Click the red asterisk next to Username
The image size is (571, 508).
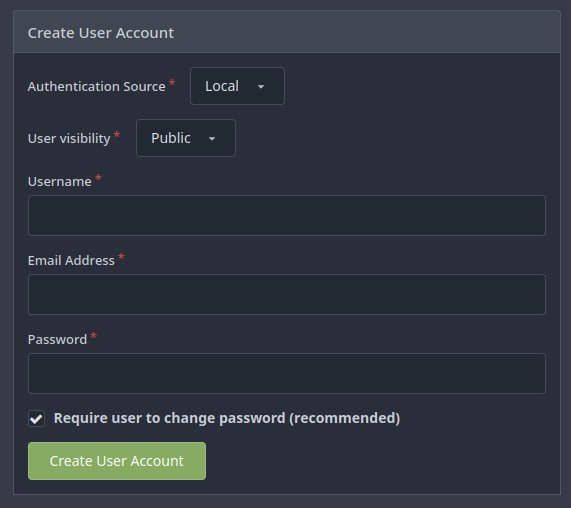(98, 178)
